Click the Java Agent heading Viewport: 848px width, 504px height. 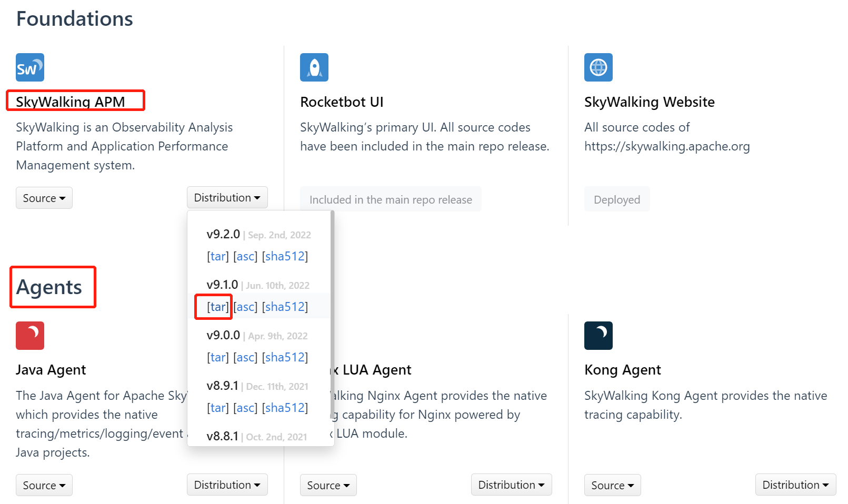tap(51, 370)
